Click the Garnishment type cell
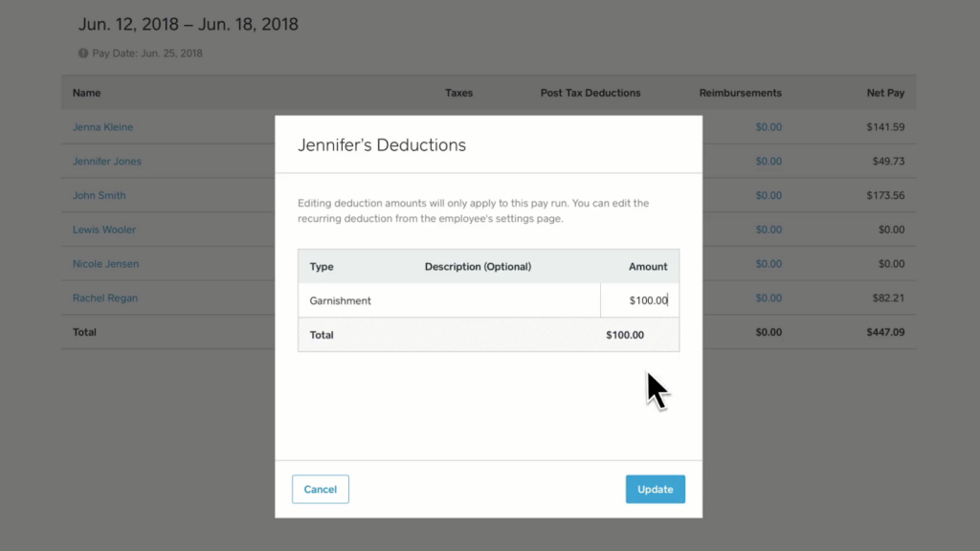The height and width of the screenshot is (551, 980). pos(340,300)
